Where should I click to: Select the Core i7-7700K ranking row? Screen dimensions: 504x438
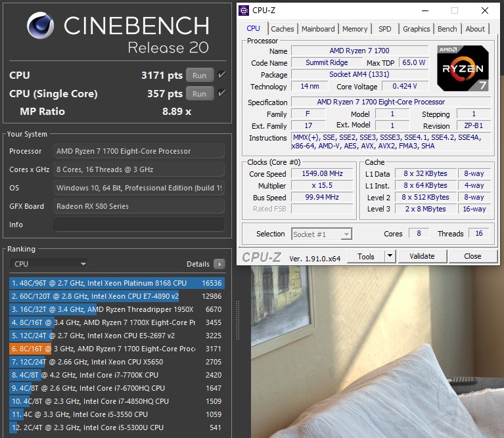(117, 375)
